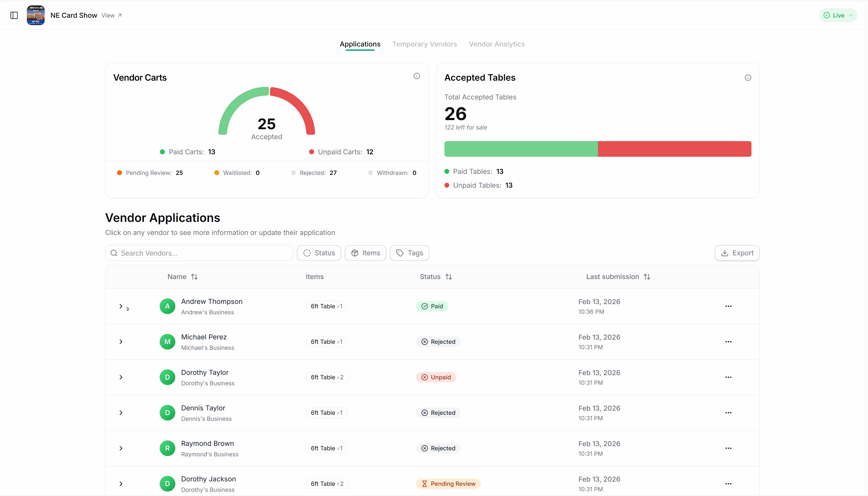Click the NE Card Show logo thumbnail
The height and width of the screenshot is (496, 868).
pos(36,15)
